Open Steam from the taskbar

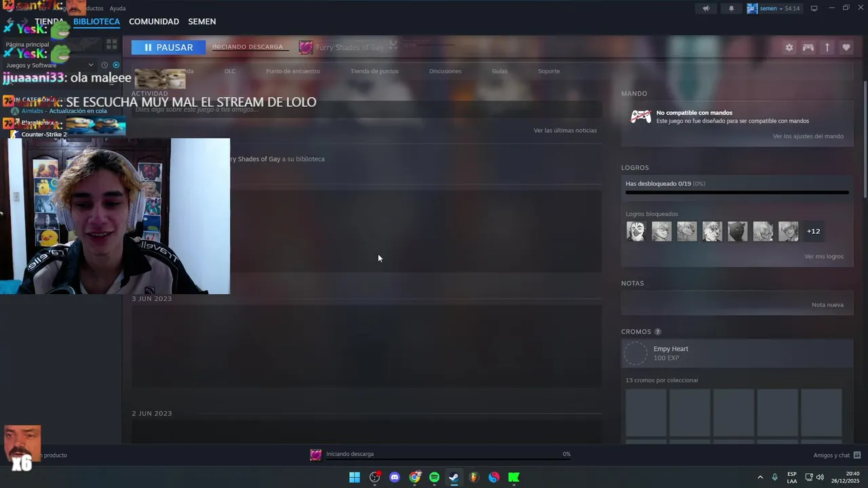454,477
